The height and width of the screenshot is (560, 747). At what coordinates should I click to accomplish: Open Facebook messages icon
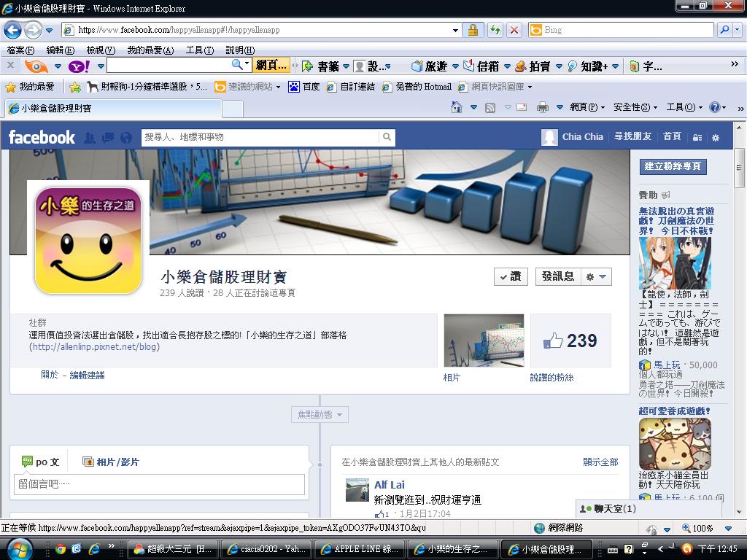[108, 138]
